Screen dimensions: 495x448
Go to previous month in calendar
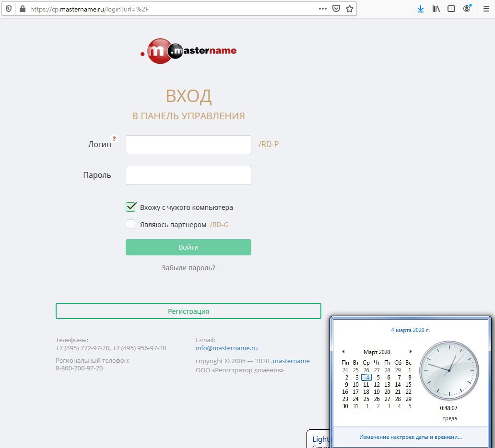coord(343,352)
